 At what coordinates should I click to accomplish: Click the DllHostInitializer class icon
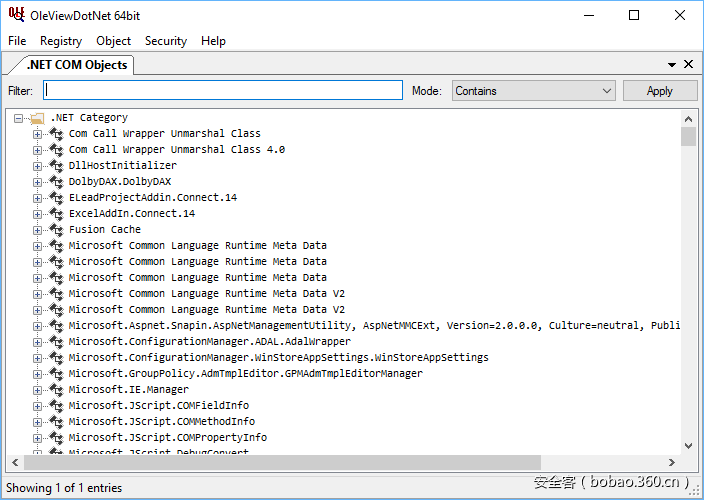[56, 166]
